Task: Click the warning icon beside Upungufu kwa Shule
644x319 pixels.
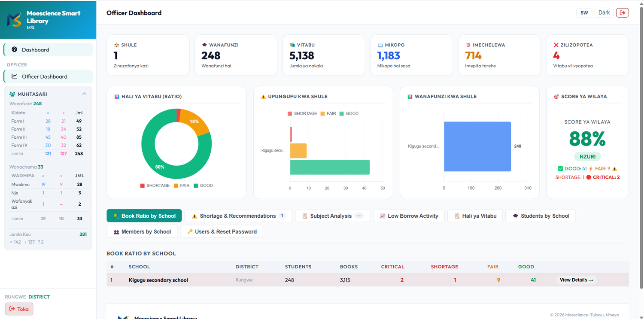Action: (x=263, y=97)
